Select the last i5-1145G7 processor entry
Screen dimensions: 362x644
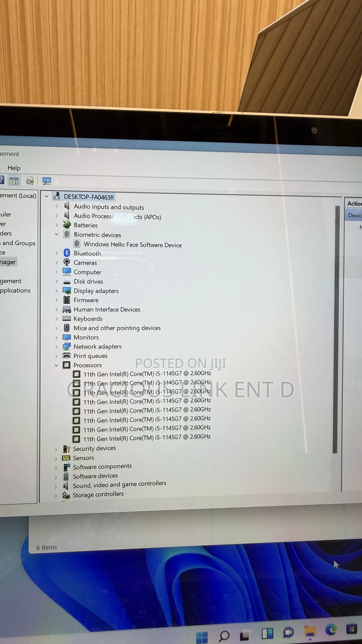147,438
